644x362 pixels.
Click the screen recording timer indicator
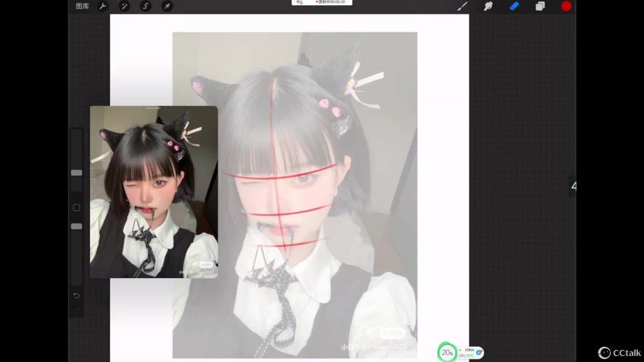(x=322, y=2)
